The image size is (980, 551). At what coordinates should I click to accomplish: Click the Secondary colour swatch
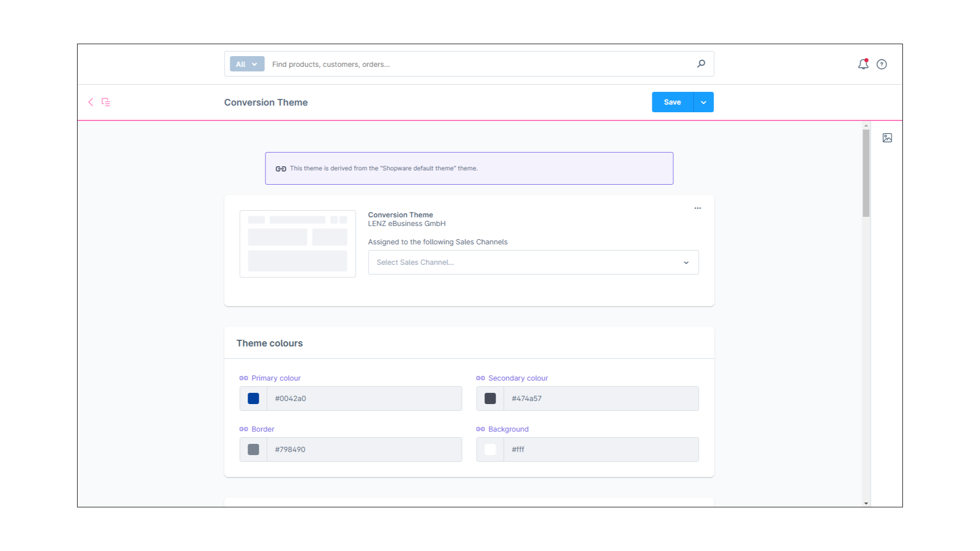[x=490, y=398]
